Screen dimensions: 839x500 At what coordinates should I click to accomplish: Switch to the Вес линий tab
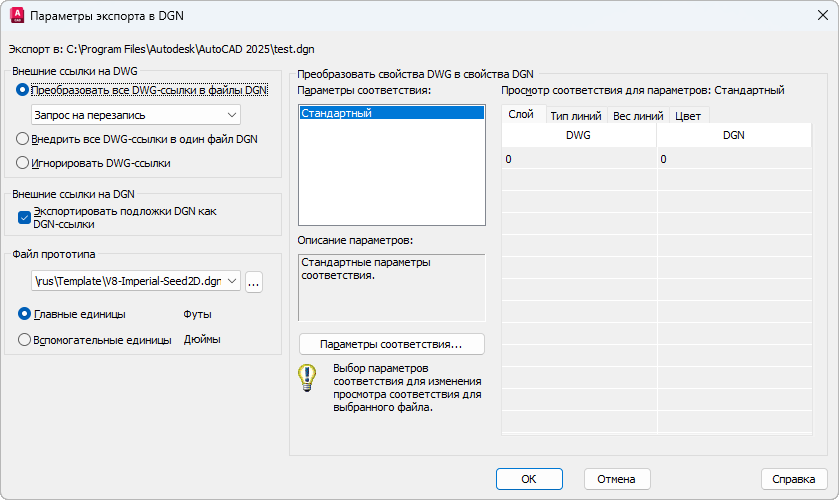[637, 115]
